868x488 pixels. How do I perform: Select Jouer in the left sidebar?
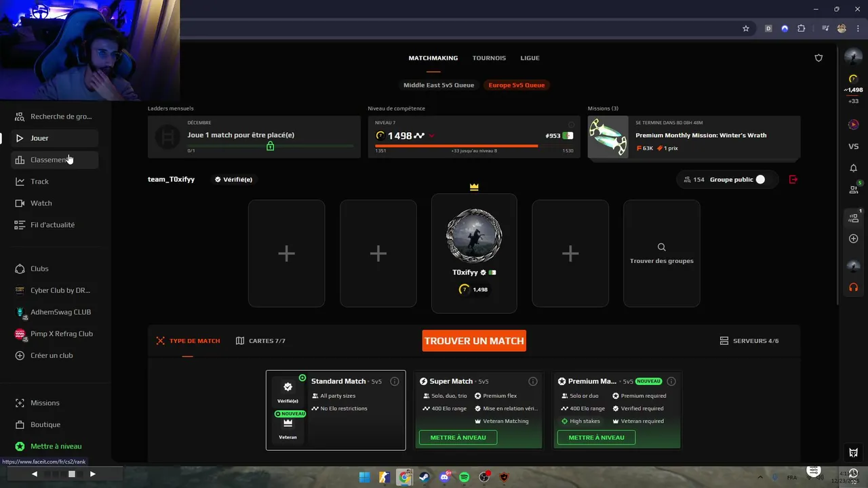55,138
